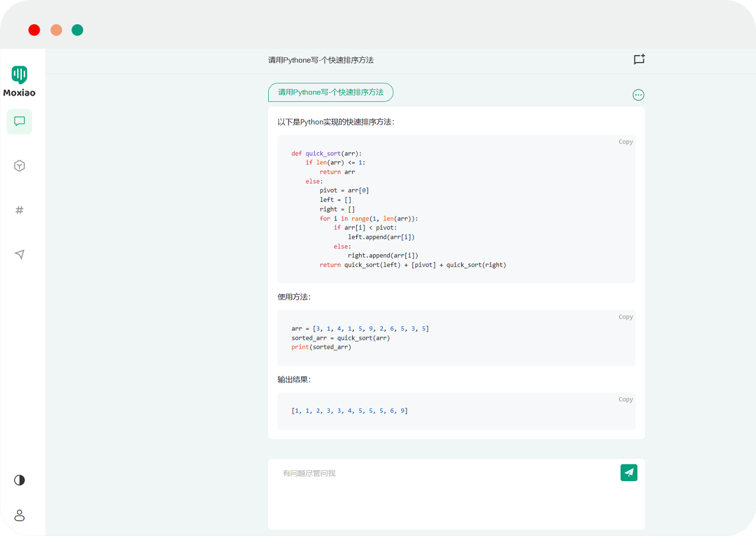Click the orange window minimize dot
This screenshot has width=756, height=536.
coord(56,30)
